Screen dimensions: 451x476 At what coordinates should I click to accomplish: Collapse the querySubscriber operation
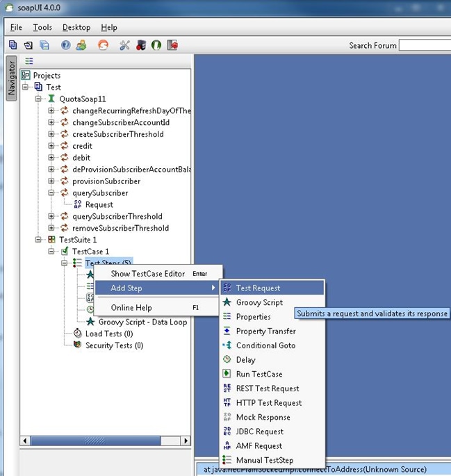click(51, 192)
